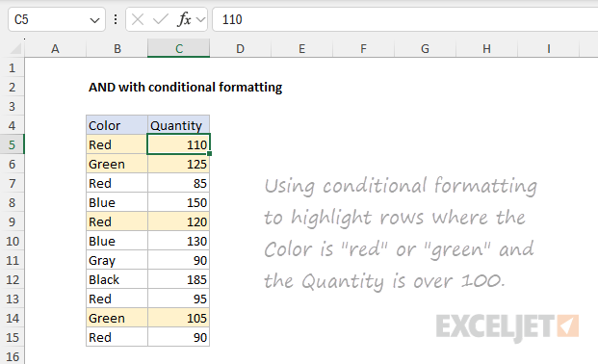Viewport: 598px width, 364px height.
Task: Click the three-dot formula bar handle
Action: point(116,19)
